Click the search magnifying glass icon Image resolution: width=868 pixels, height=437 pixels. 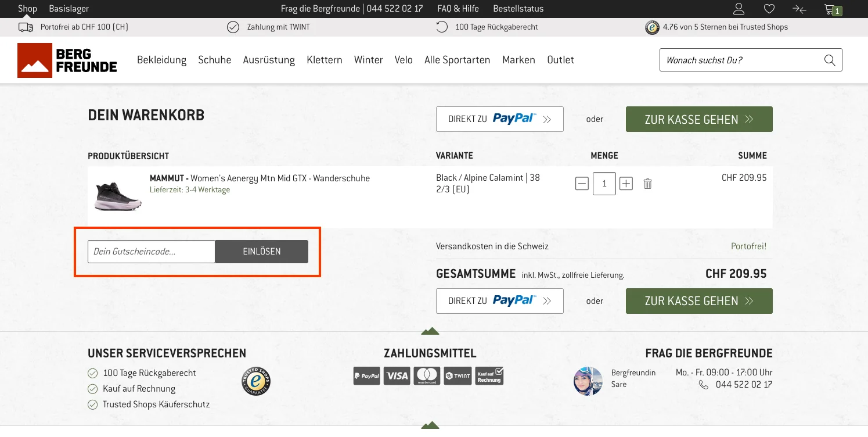pyautogui.click(x=830, y=60)
